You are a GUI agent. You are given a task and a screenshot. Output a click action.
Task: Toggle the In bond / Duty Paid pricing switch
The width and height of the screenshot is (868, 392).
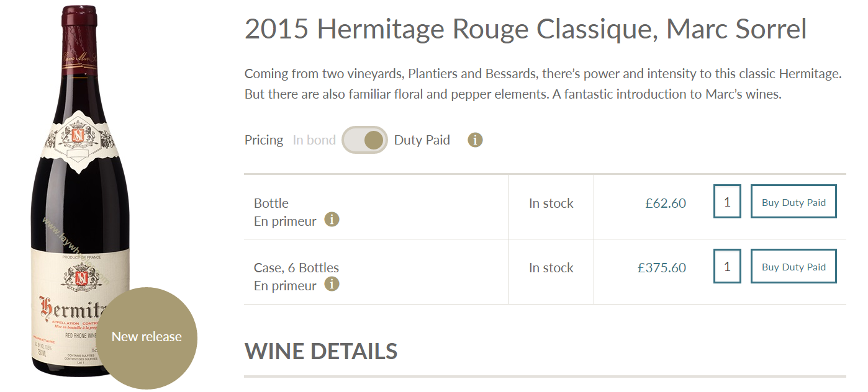coord(365,140)
